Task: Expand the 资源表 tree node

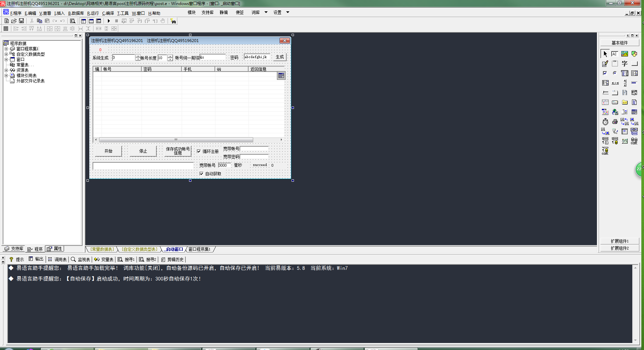Action: tap(6, 70)
